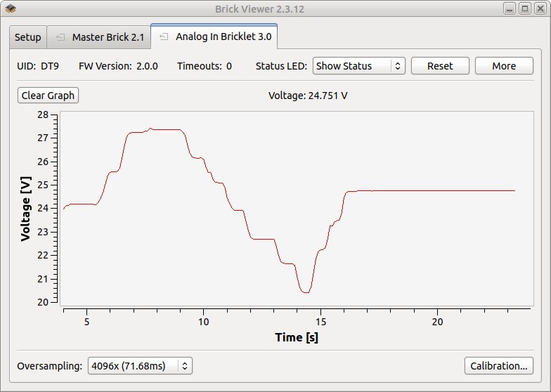Open the Status LED Show Status dropdown

tap(358, 66)
